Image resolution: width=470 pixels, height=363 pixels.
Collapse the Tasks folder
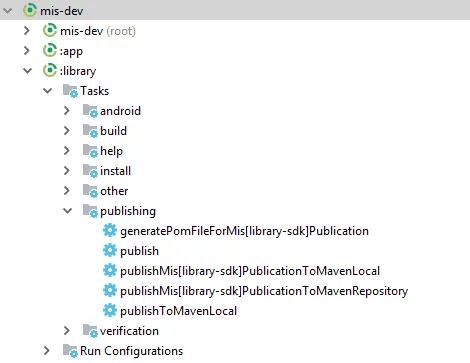(x=47, y=91)
